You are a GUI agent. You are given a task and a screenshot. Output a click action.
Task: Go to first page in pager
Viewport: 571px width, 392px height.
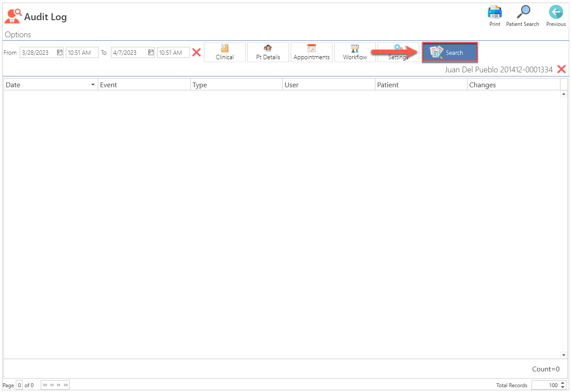tap(45, 385)
